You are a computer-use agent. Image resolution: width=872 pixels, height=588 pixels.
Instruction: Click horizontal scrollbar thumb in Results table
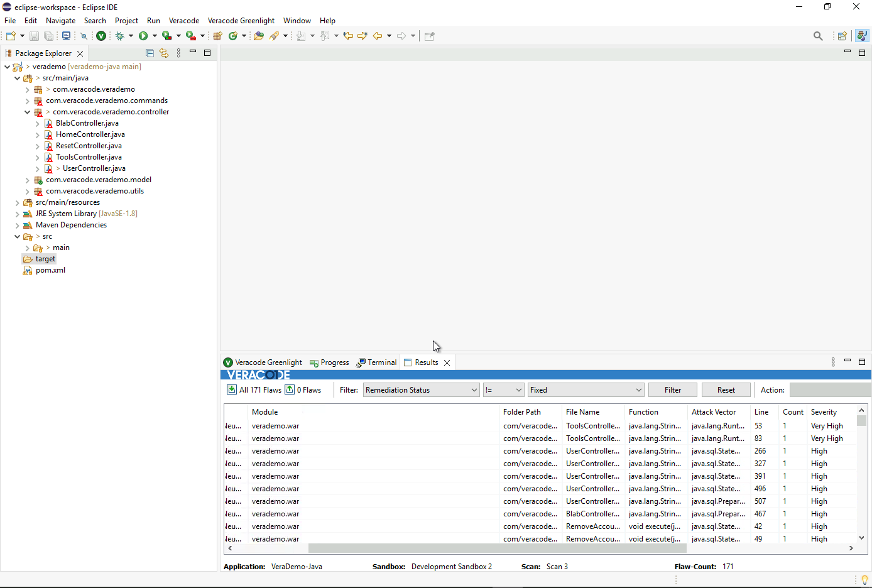point(497,548)
